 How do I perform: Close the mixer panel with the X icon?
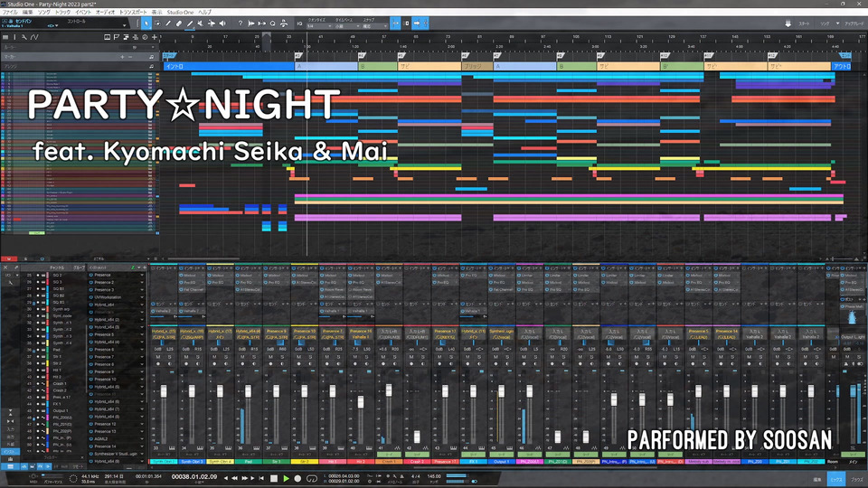click(5, 268)
